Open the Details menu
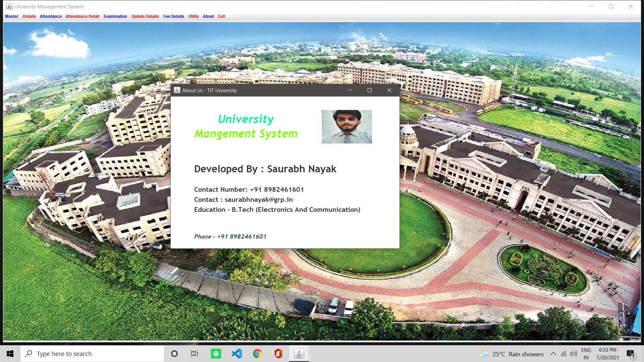This screenshot has width=644, height=362. (29, 16)
